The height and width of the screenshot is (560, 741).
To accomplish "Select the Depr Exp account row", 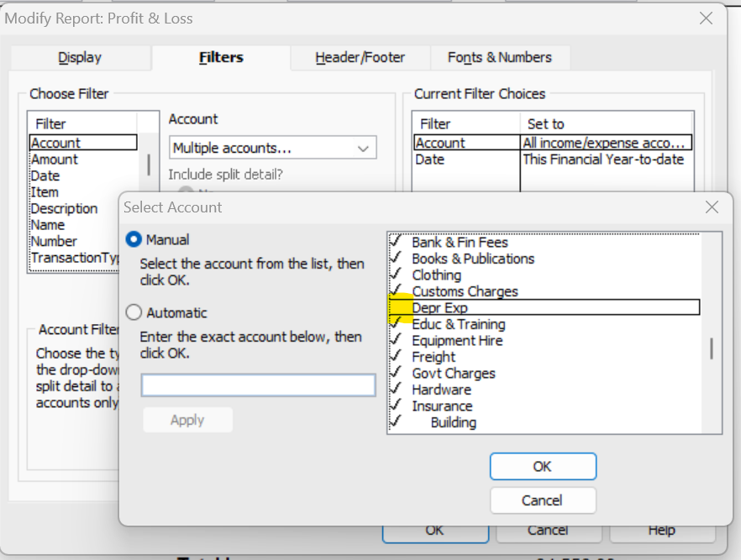I will [x=544, y=307].
